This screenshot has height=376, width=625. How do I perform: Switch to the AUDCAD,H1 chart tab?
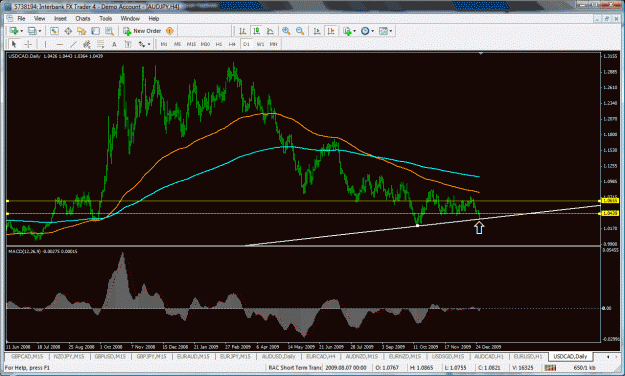tap(489, 356)
